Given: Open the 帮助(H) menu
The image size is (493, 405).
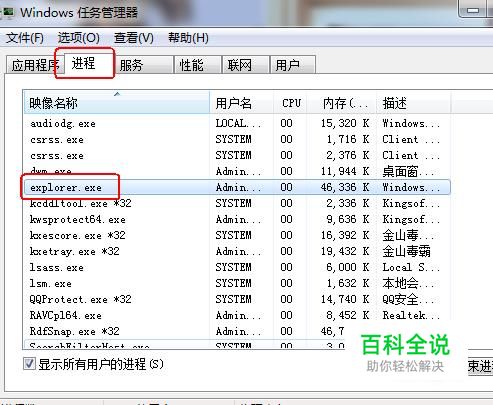Looking at the screenshot, I should 188,38.
